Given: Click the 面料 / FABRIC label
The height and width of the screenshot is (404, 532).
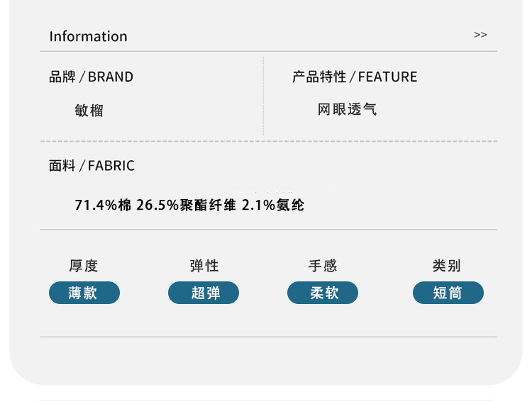Looking at the screenshot, I should point(92,166).
